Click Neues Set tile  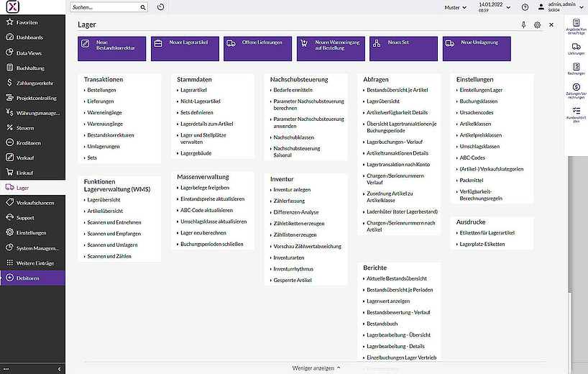tap(403, 48)
